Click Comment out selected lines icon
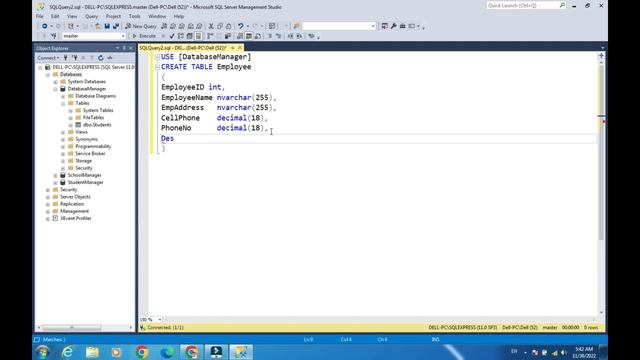This screenshot has height=360, width=640. (x=270, y=36)
